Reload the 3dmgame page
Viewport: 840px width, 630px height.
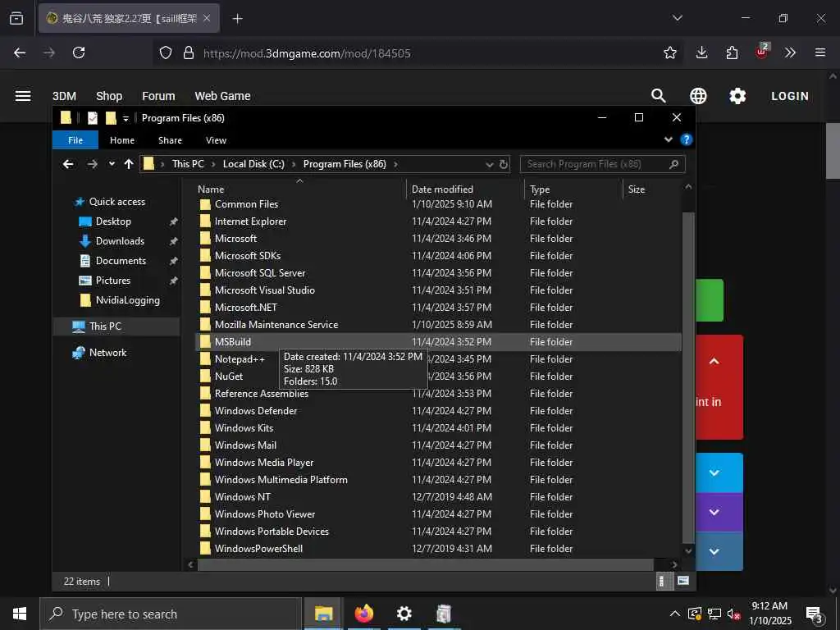[79, 52]
